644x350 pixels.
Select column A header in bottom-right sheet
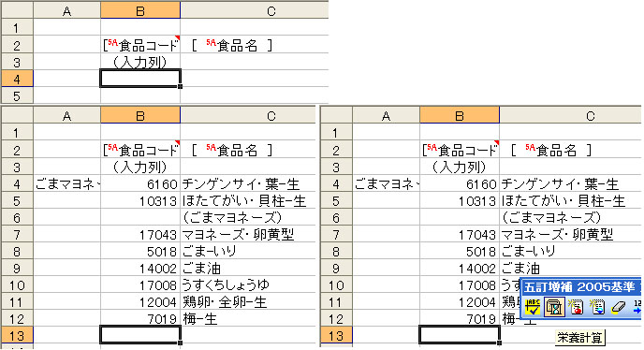tap(386, 116)
